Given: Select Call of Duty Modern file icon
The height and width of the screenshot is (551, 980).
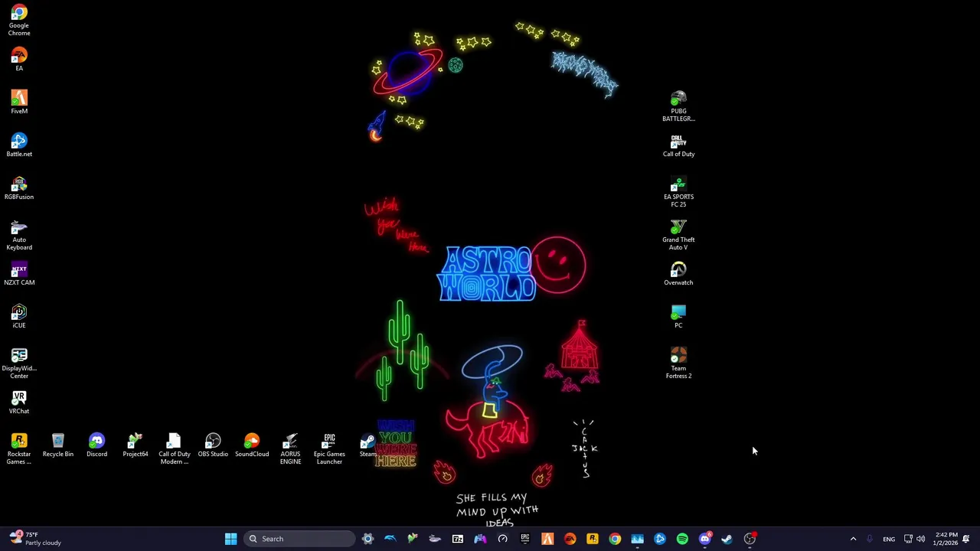Looking at the screenshot, I should coord(174,449).
